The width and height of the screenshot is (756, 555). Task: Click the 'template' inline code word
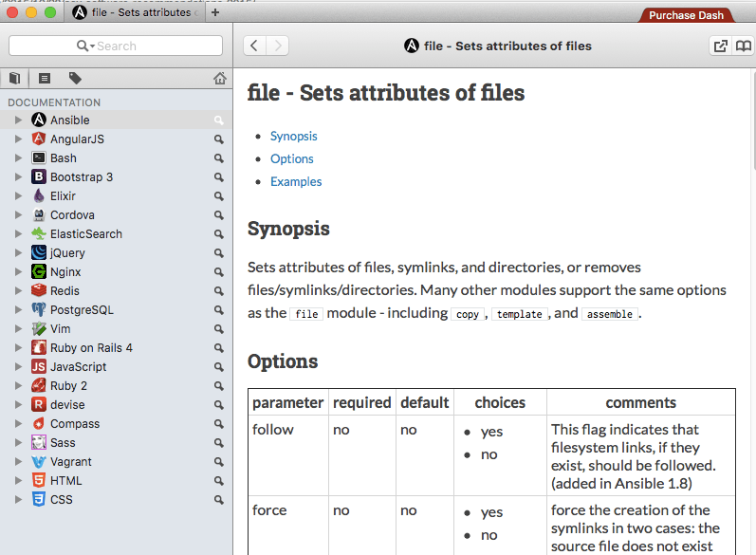pyautogui.click(x=519, y=314)
